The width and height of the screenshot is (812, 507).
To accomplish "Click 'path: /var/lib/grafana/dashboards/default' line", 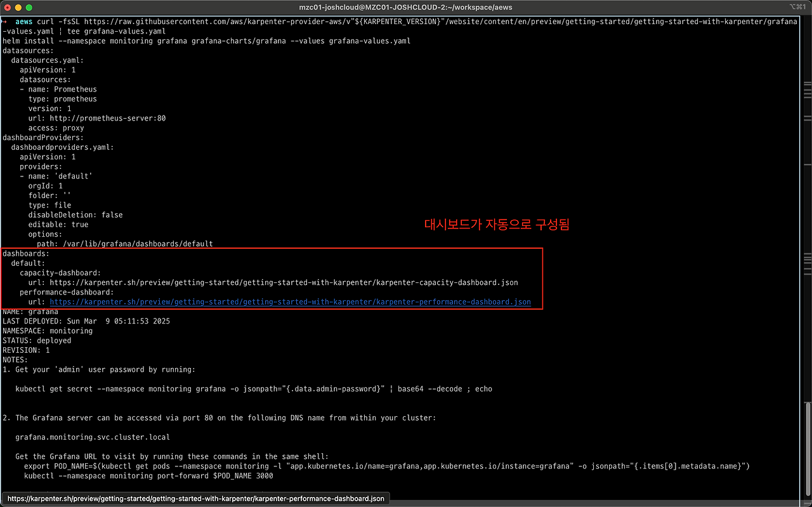I will pyautogui.click(x=125, y=244).
